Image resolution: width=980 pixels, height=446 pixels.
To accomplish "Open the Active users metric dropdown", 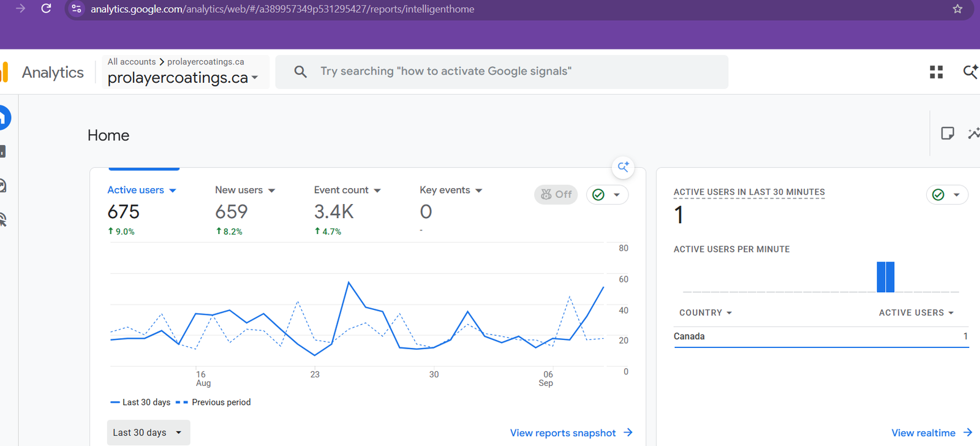I will click(142, 190).
